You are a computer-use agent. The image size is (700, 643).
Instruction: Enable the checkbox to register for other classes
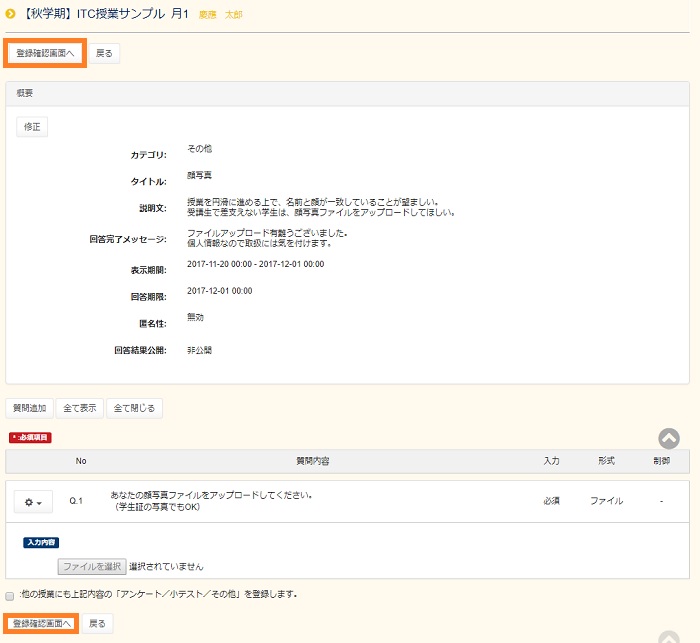coord(10,594)
